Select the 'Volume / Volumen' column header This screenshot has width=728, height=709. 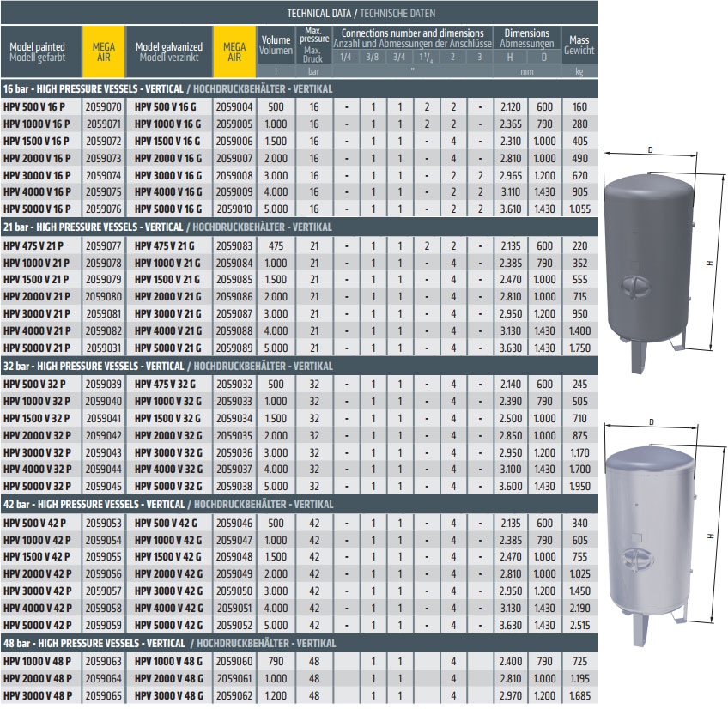coord(276,45)
